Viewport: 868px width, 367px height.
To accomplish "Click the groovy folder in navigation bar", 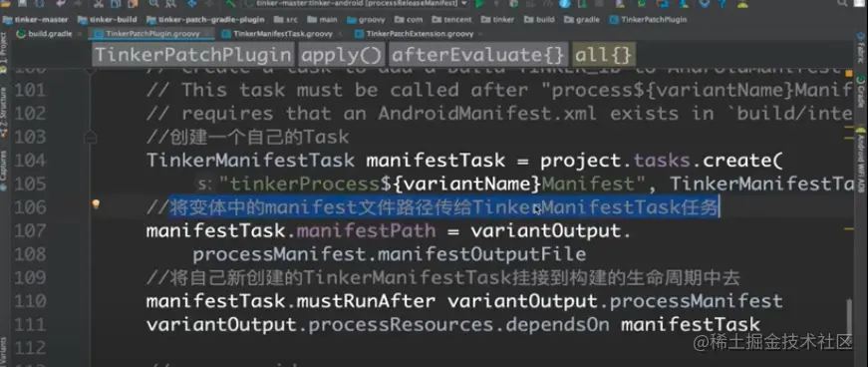I will click(x=366, y=19).
